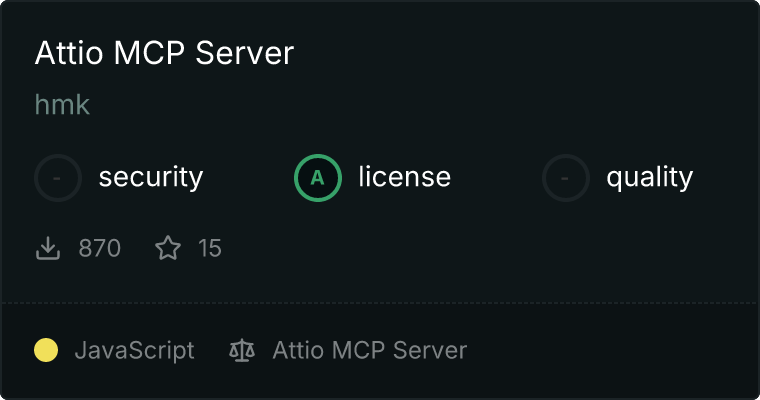The height and width of the screenshot is (400, 760).
Task: Select the license label beside the A badge
Action: pyautogui.click(x=404, y=178)
